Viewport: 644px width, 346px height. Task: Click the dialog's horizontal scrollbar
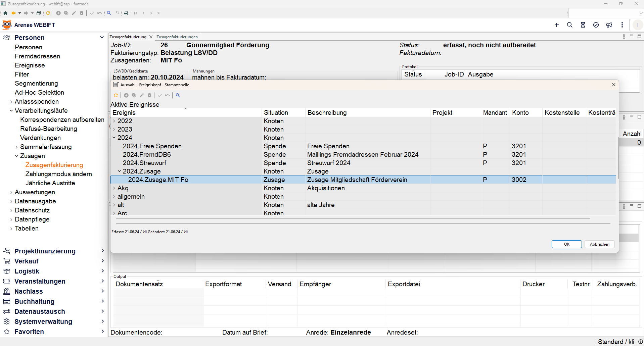click(x=353, y=218)
